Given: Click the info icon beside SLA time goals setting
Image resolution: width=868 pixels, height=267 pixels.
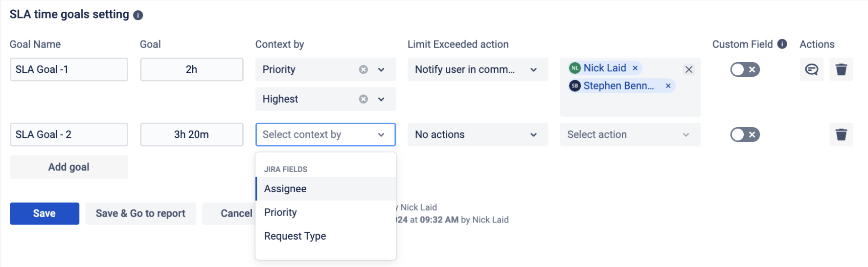Looking at the screenshot, I should pos(138,15).
